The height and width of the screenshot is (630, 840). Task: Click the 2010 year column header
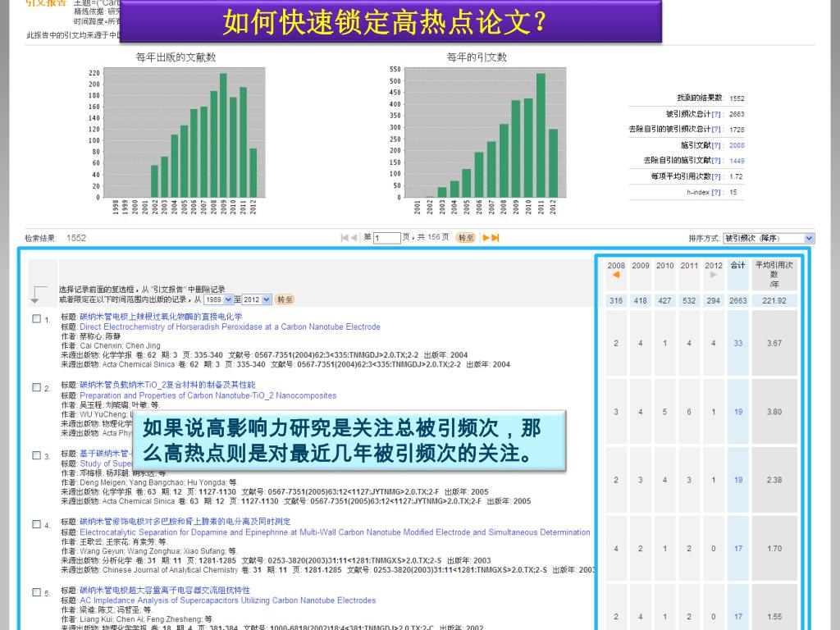pos(664,265)
